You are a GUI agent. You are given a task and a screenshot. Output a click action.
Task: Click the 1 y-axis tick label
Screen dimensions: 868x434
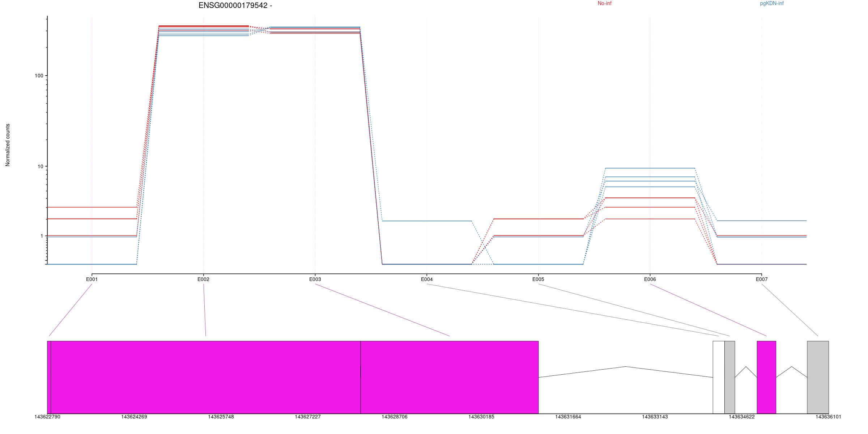(42, 236)
